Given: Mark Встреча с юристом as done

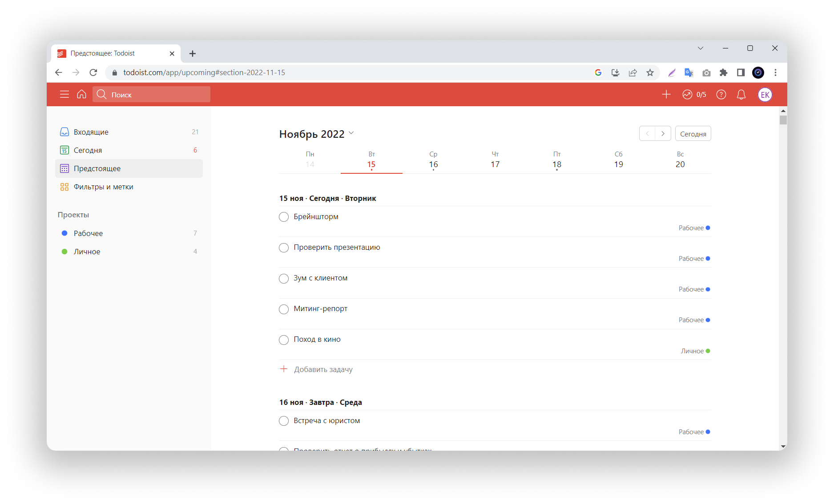Looking at the screenshot, I should click(x=284, y=420).
